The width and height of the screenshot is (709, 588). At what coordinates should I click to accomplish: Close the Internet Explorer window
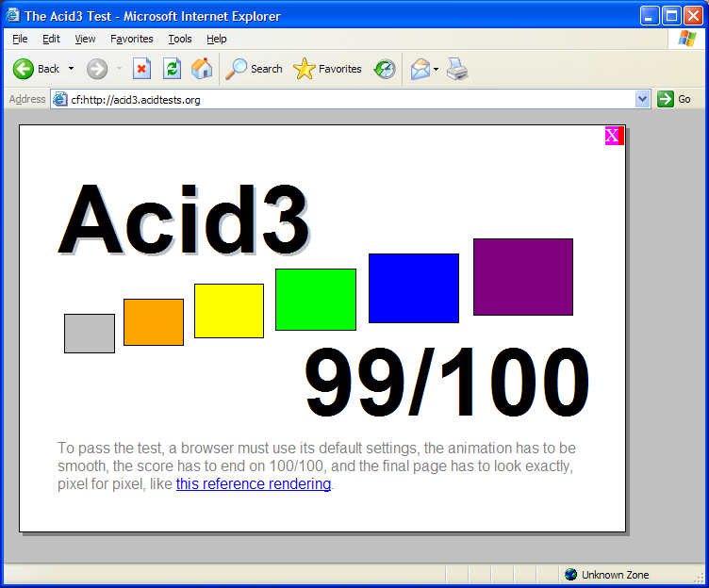[693, 16]
